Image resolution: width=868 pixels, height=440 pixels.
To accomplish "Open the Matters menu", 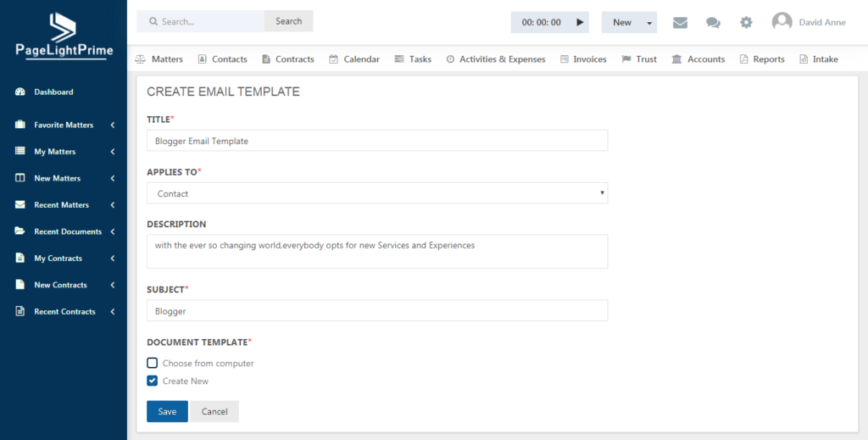I will tap(167, 59).
